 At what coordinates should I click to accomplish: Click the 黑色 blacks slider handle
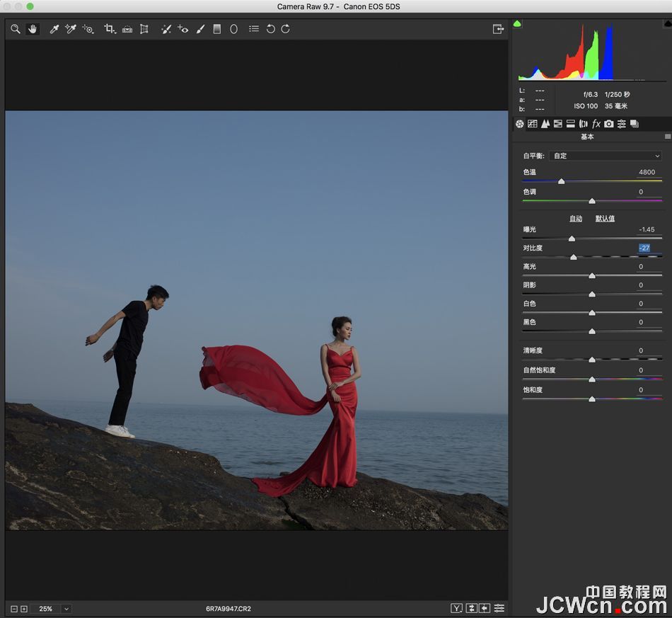592,331
